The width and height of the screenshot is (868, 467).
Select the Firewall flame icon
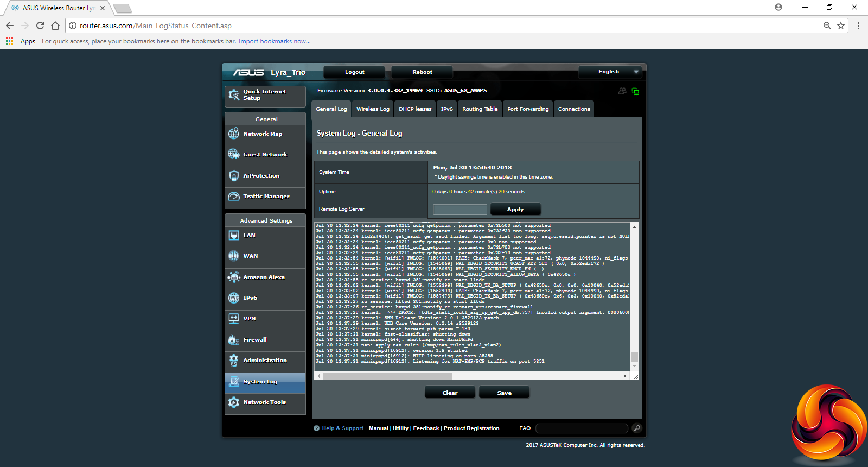pos(234,340)
